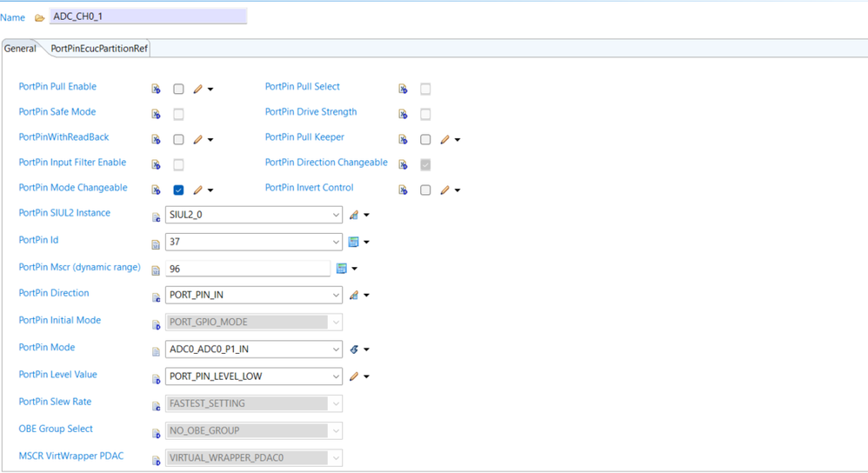The width and height of the screenshot is (868, 473).
Task: Expand the PortPin Mode combo box
Action: click(336, 350)
